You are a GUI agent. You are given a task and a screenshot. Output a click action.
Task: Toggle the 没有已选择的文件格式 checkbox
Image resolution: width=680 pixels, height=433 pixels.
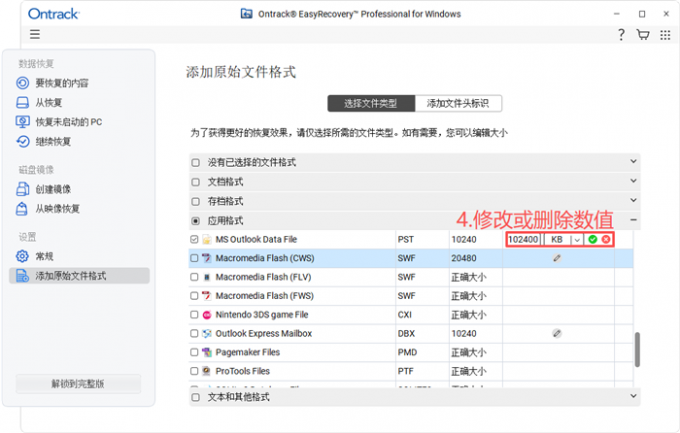pyautogui.click(x=196, y=163)
